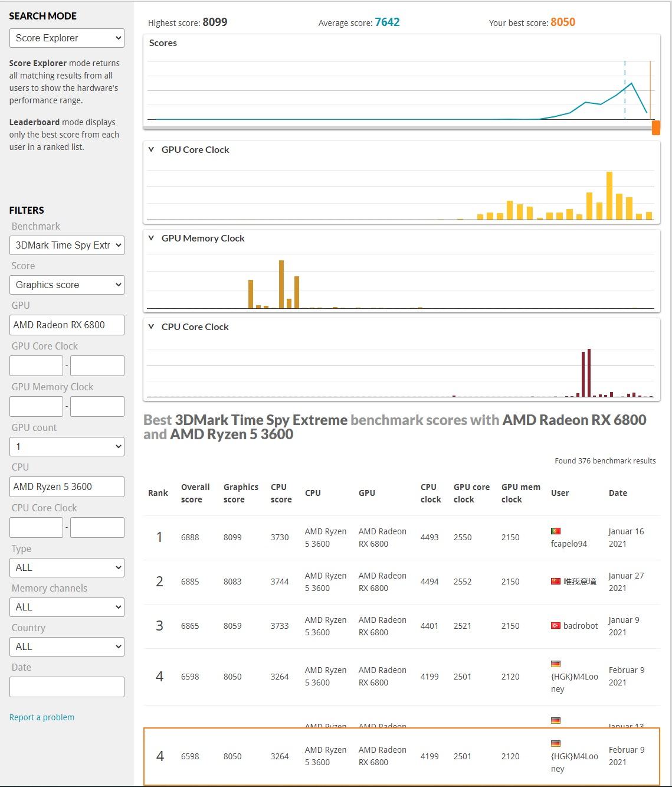Click the tallest bar in CPU Core Clock chart
The height and width of the screenshot is (787, 672).
(x=589, y=373)
